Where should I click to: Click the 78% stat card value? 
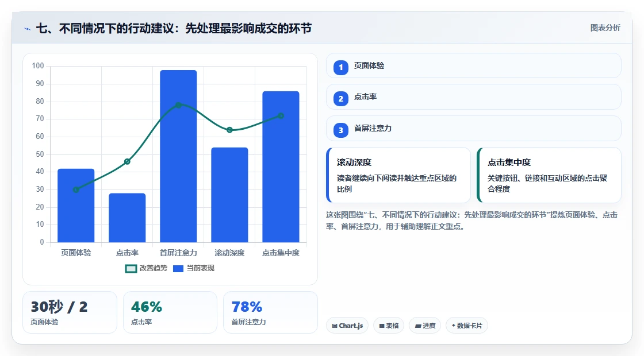click(x=247, y=307)
